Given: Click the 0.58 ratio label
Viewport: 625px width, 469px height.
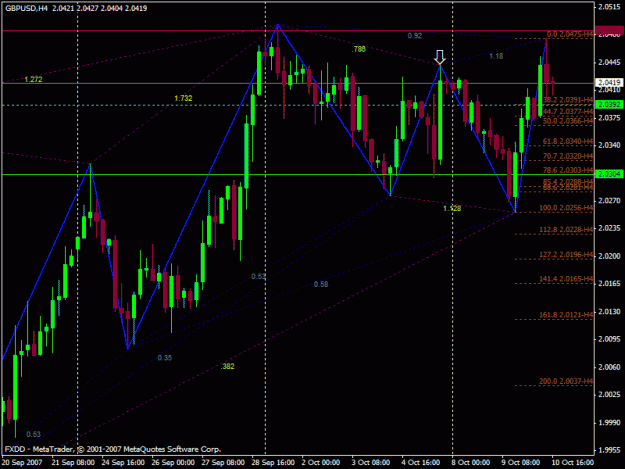Looking at the screenshot, I should click(321, 284).
